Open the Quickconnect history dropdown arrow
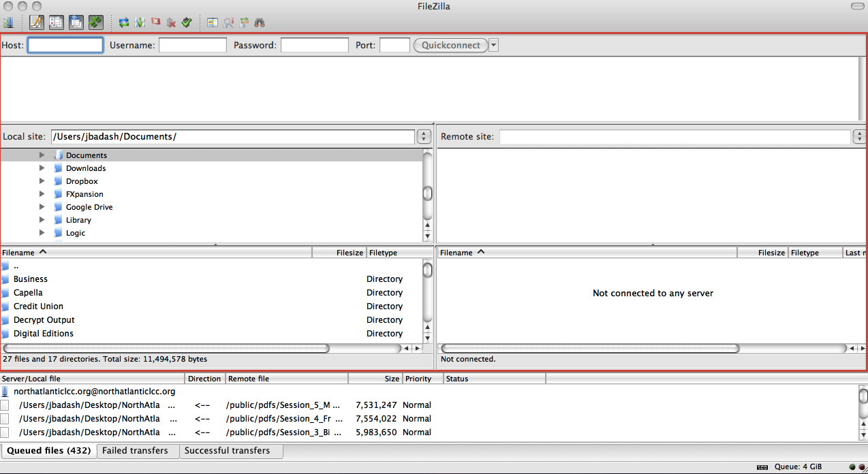The height and width of the screenshot is (474, 868). click(494, 46)
